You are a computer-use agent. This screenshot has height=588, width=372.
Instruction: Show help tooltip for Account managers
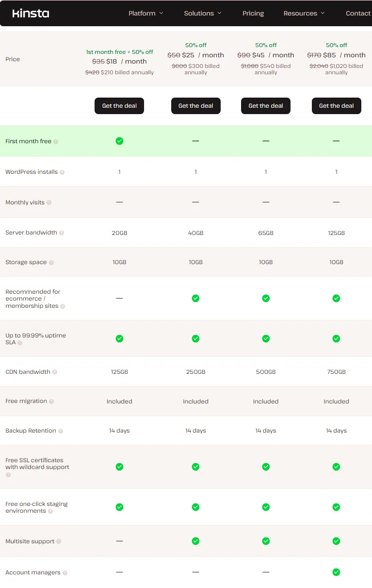65,573
